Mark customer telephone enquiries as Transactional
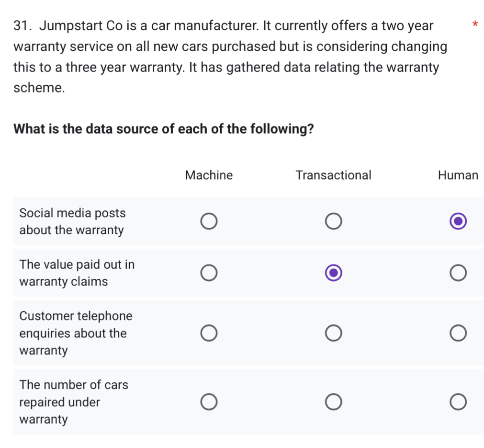This screenshot has height=448, width=484. pos(333,333)
